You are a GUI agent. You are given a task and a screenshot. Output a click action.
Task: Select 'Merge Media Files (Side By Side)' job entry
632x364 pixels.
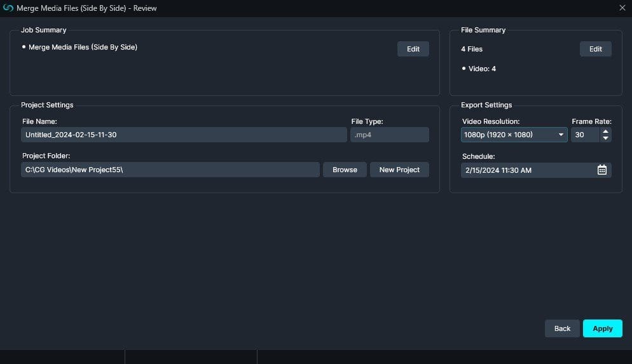(83, 47)
